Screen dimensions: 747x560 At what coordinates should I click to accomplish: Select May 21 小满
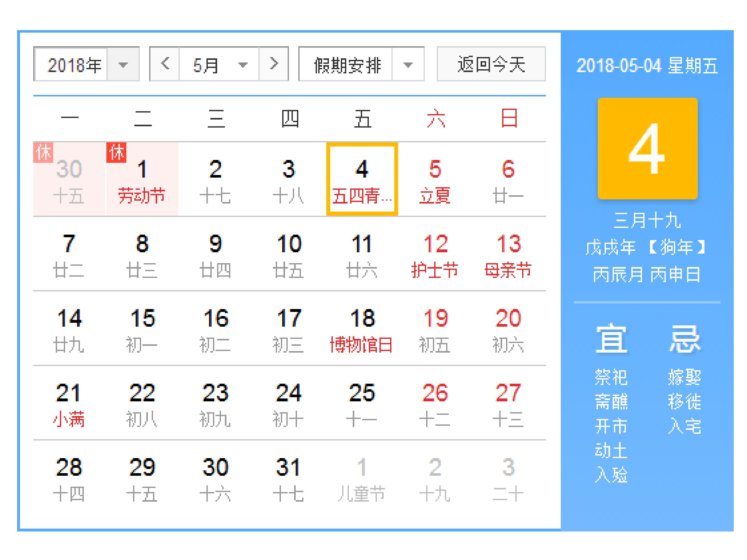[69, 403]
